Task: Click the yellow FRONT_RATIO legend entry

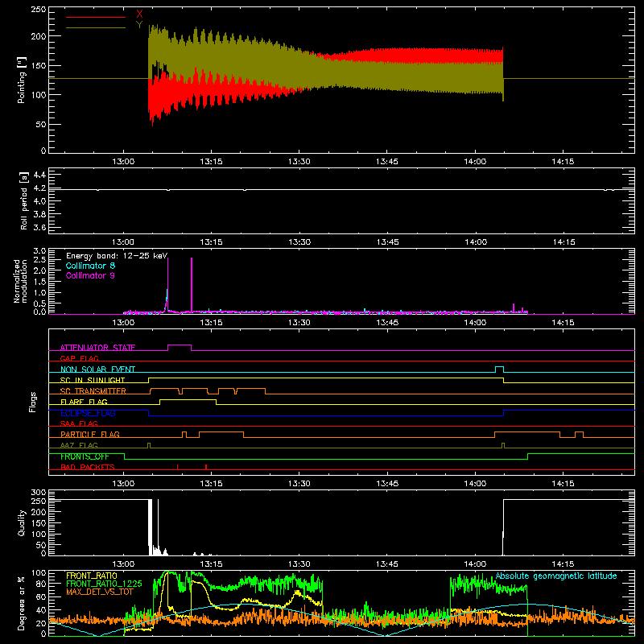Action: (92, 576)
